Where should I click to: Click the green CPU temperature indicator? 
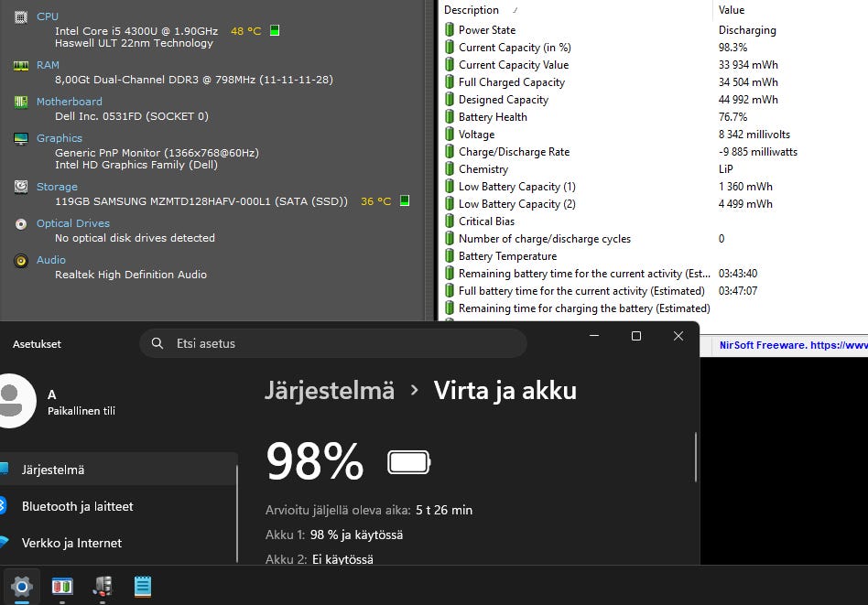(x=274, y=30)
